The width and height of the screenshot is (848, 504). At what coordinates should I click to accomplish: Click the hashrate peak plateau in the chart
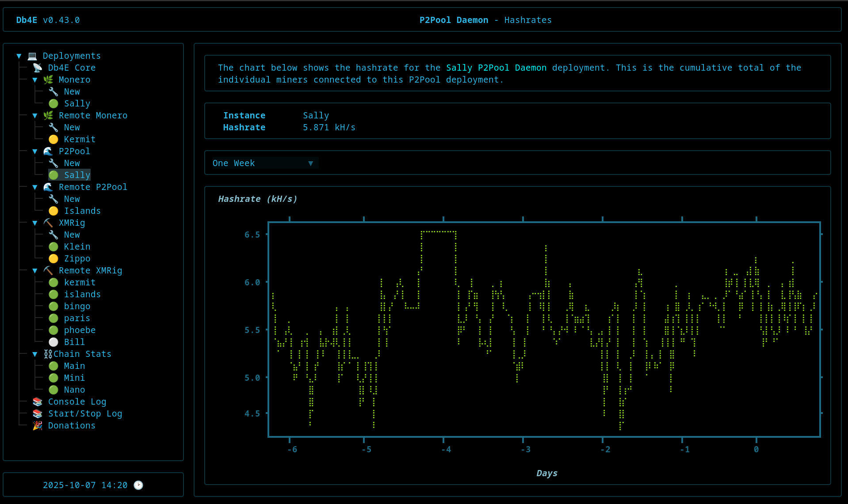point(438,231)
